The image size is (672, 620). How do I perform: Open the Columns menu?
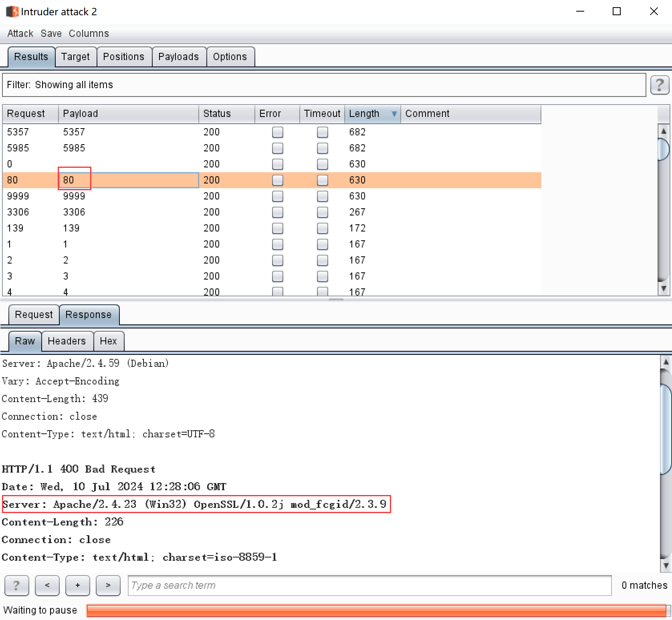click(x=89, y=34)
